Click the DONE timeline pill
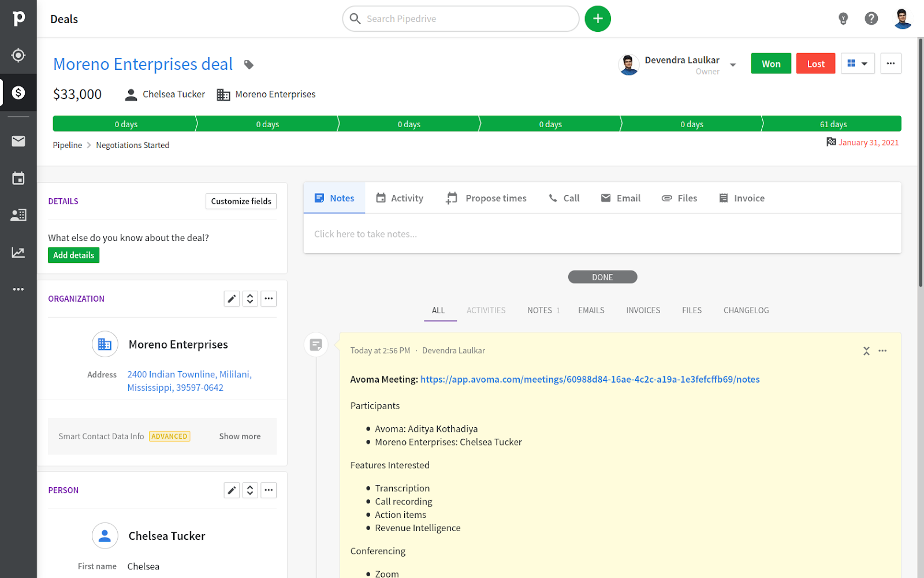The height and width of the screenshot is (578, 924). click(x=602, y=277)
